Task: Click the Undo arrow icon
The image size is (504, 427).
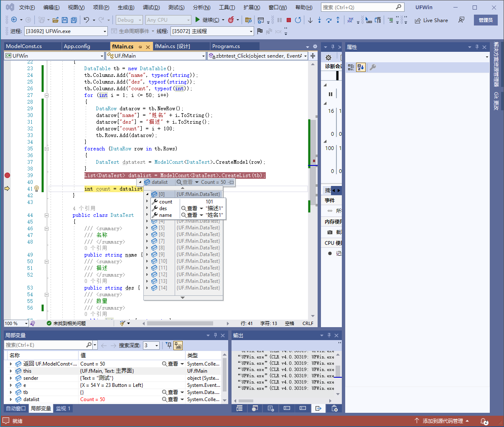Action: (x=86, y=20)
